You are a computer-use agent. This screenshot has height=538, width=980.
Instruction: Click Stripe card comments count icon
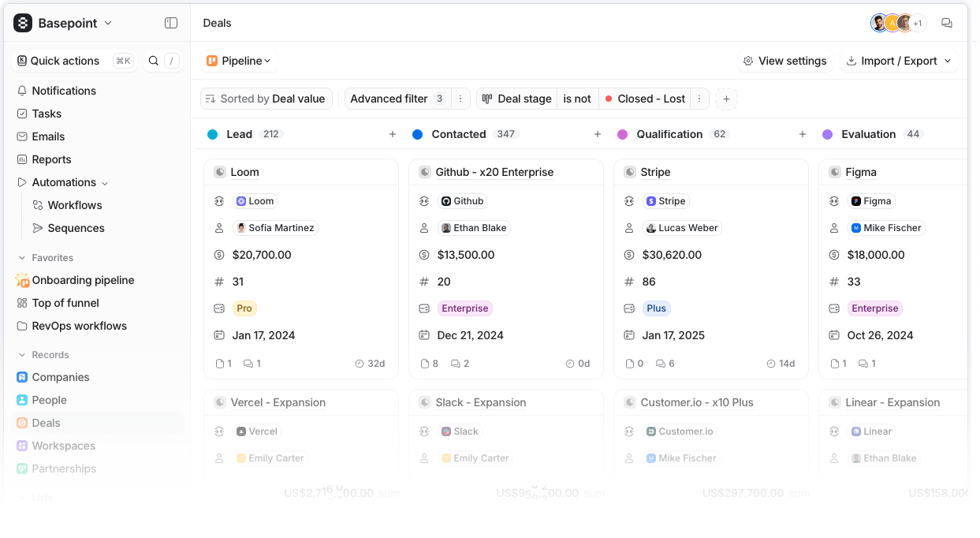(x=659, y=364)
